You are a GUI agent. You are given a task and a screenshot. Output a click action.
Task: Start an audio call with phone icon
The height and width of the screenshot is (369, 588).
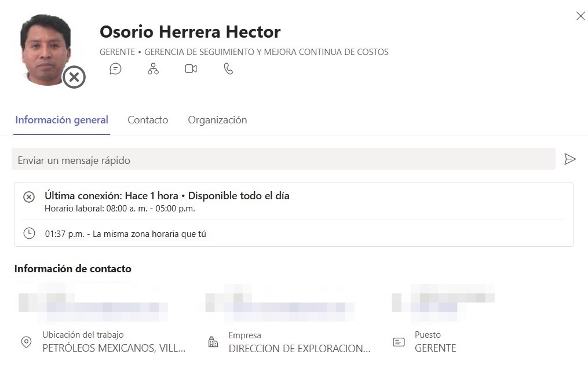click(228, 69)
